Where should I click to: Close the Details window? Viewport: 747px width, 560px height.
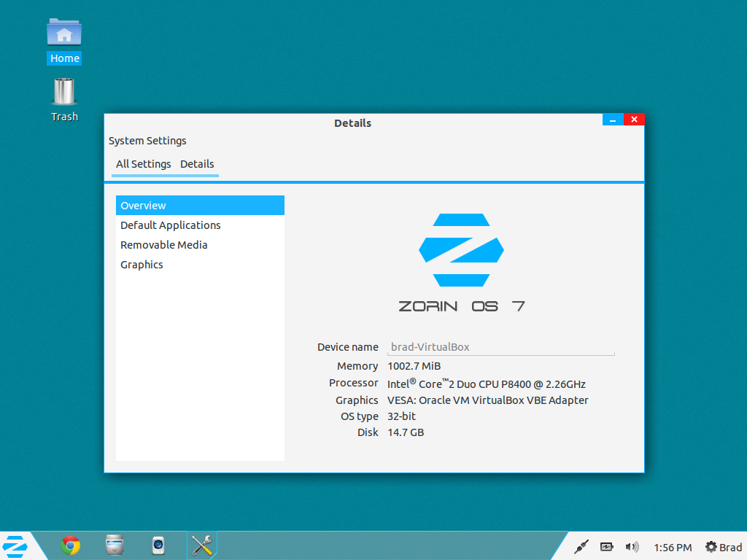(x=634, y=120)
